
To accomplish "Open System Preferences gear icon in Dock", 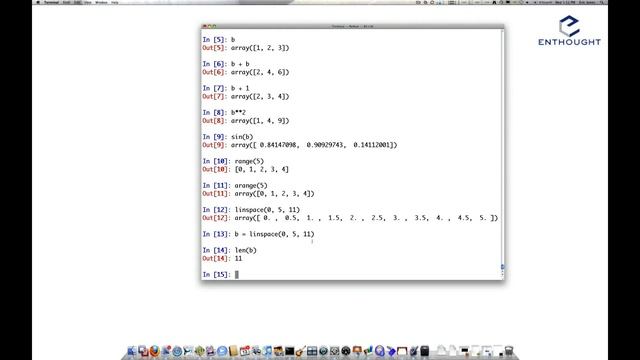I will (335, 351).
